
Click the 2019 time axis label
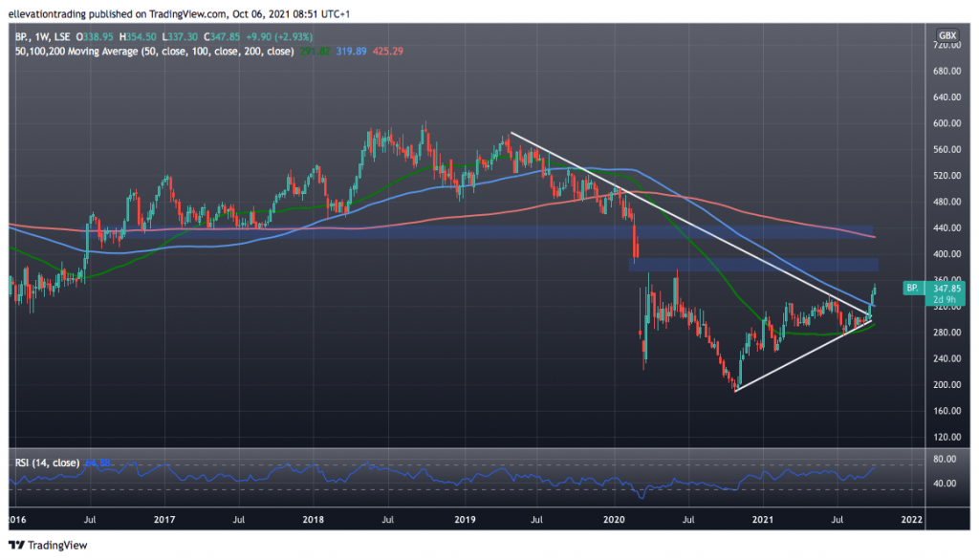pos(465,520)
